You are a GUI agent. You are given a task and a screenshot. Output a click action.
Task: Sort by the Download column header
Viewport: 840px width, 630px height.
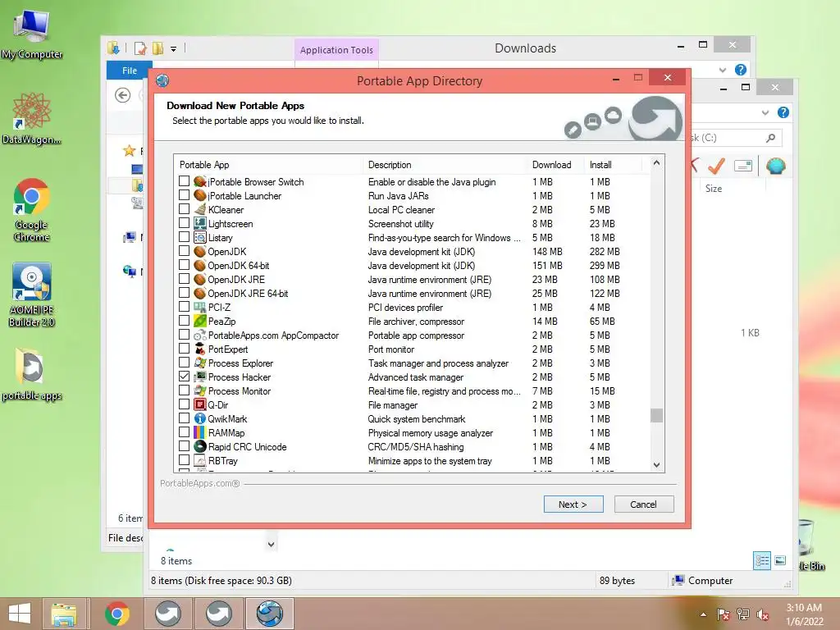point(555,164)
